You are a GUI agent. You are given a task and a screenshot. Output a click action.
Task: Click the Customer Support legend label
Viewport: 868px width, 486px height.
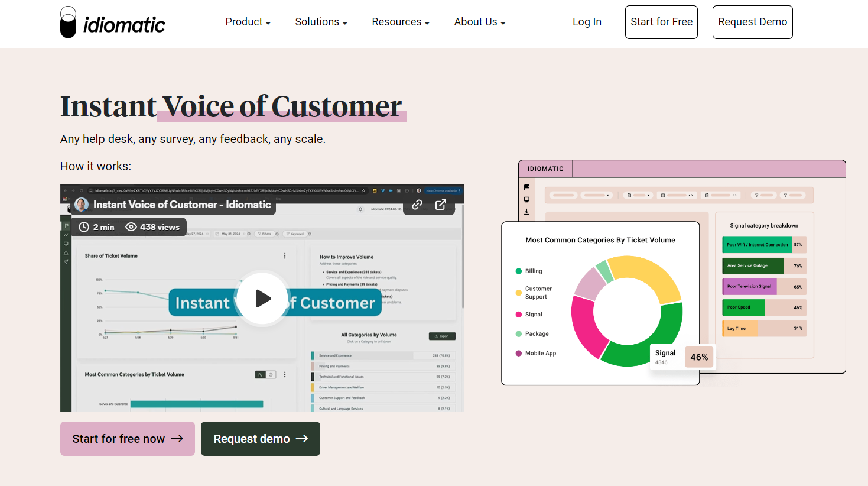tap(538, 293)
